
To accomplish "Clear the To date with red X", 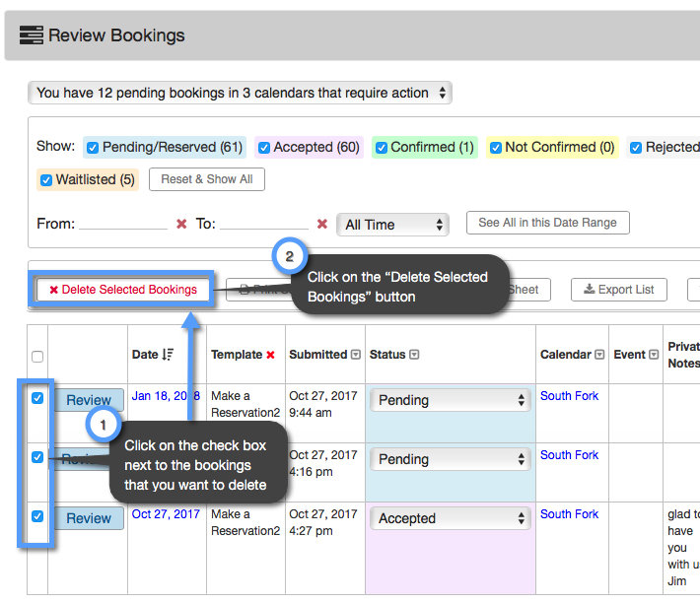I will click(322, 224).
